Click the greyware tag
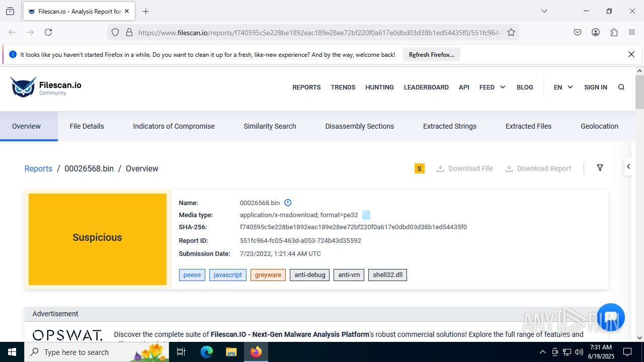Image resolution: width=644 pixels, height=362 pixels. pos(268,275)
